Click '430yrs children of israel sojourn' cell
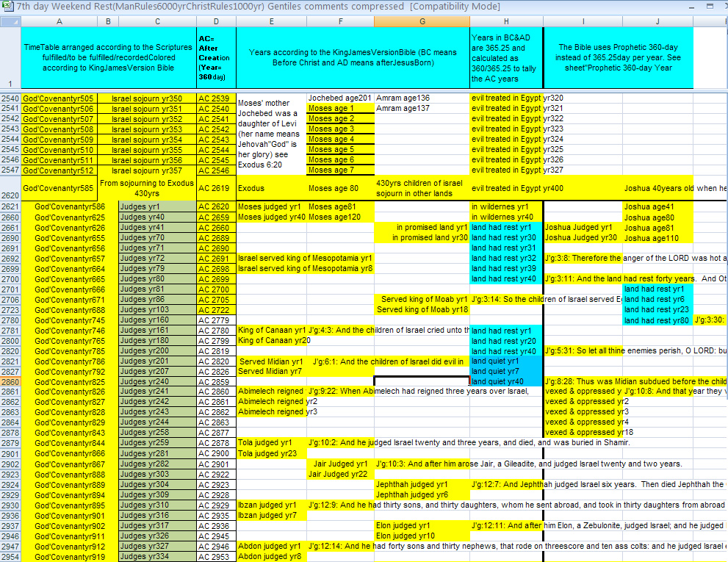Viewport: 728px width, 562px height. [422, 188]
